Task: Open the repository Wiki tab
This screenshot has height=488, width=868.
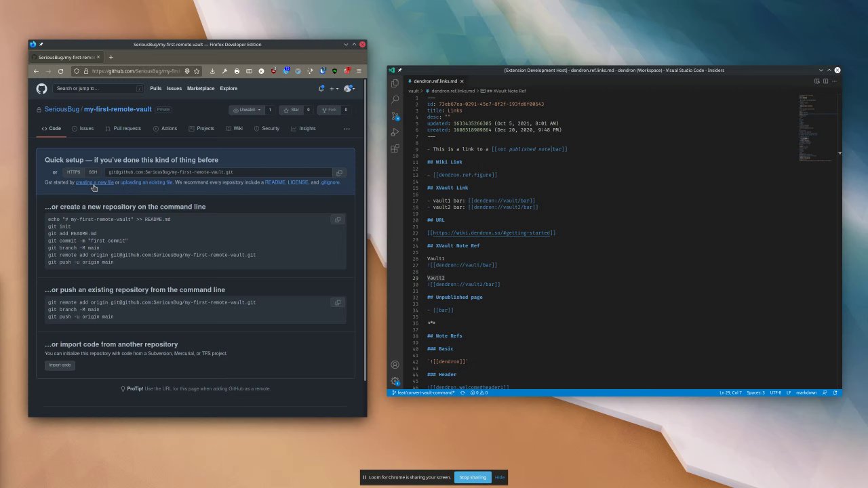Action: click(x=234, y=129)
